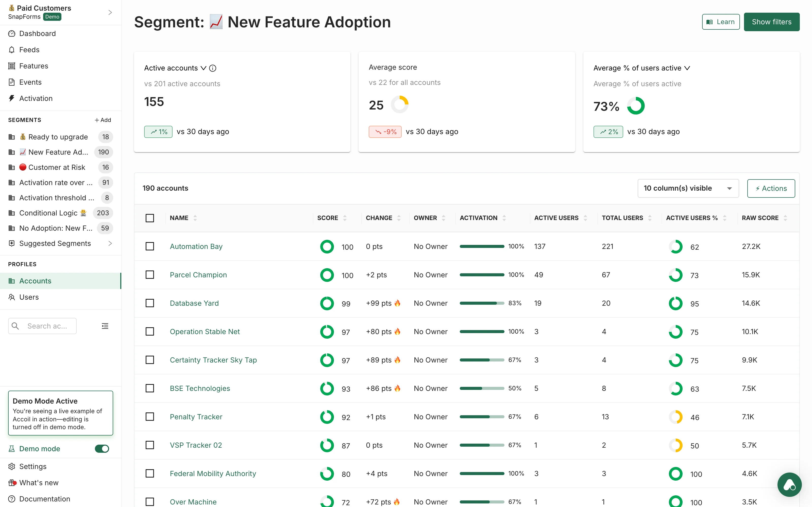Check the Automation Bay row checkbox
This screenshot has width=812, height=507.
(150, 246)
